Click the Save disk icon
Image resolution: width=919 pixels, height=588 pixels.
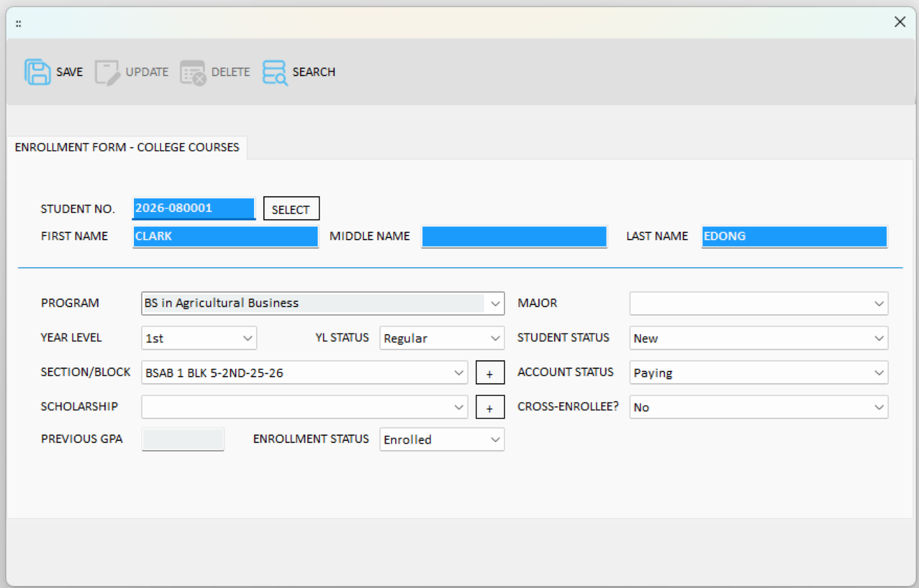click(37, 72)
